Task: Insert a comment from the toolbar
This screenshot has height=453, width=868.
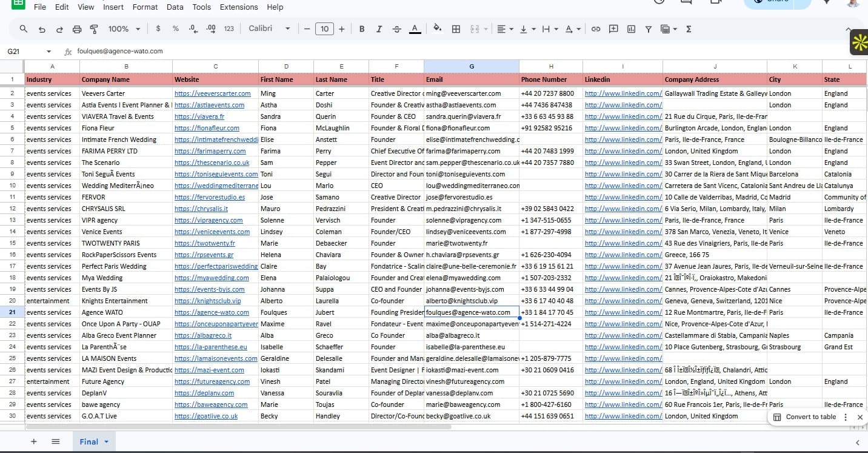Action: (613, 29)
